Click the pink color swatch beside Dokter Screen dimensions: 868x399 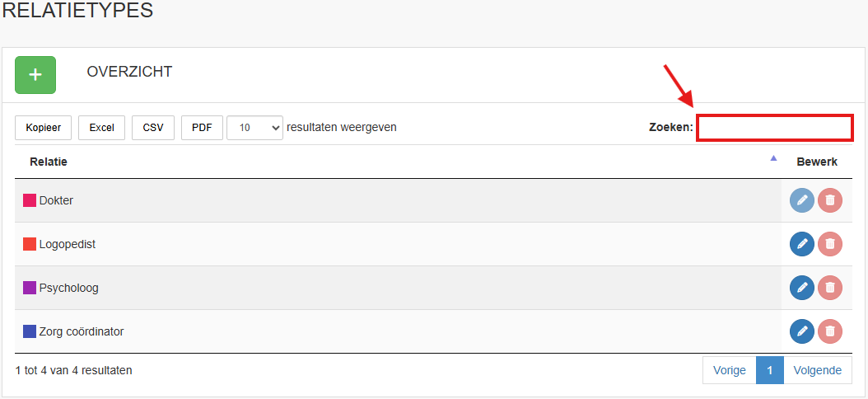tap(30, 200)
